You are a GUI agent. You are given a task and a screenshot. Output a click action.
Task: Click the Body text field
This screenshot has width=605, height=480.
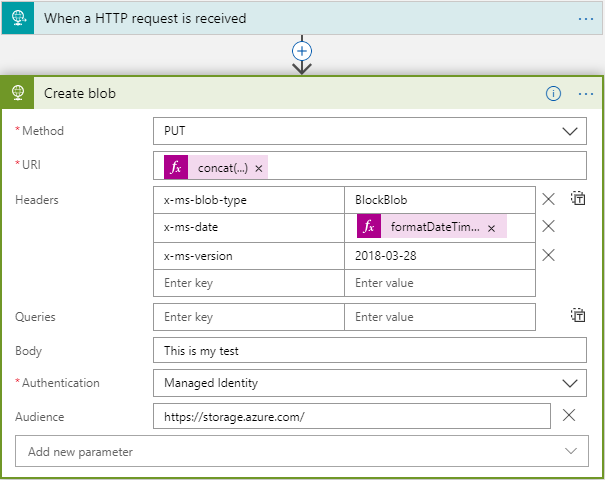coord(369,350)
